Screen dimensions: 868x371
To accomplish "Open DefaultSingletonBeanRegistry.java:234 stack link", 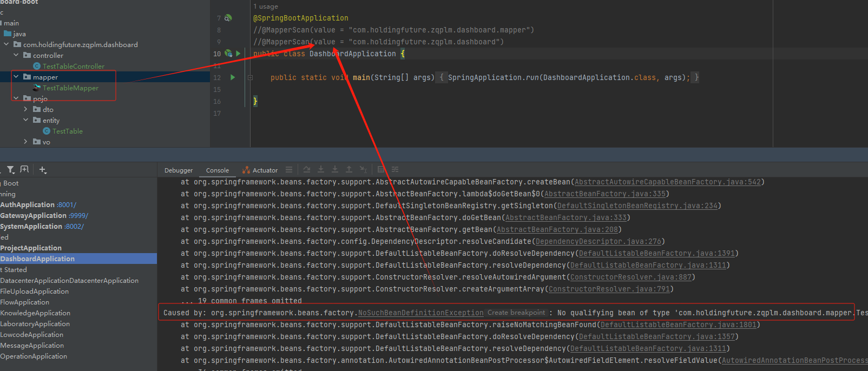I will pyautogui.click(x=637, y=206).
